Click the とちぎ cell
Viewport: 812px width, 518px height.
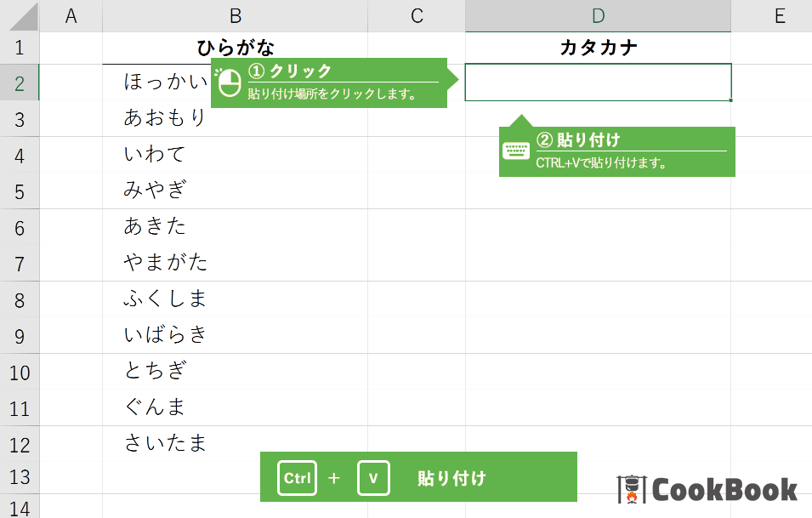click(236, 373)
